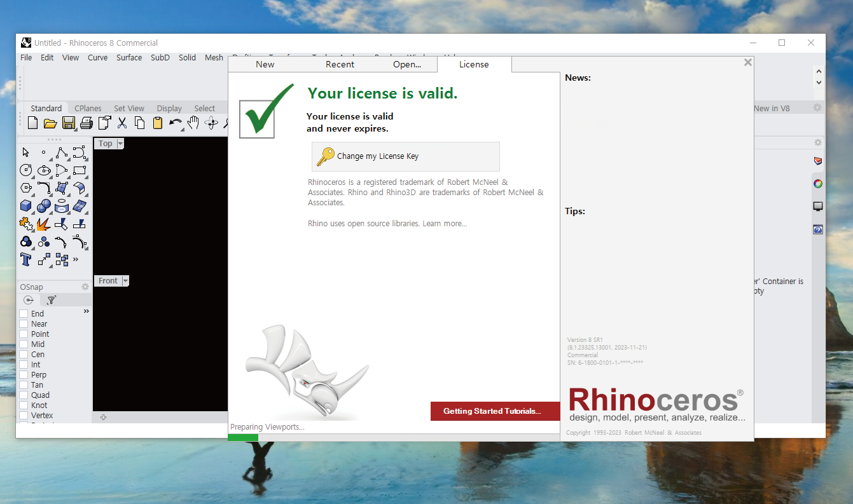Expand the OSnap overflow chevron beside End
Image resolution: width=853 pixels, height=504 pixels.
(87, 311)
